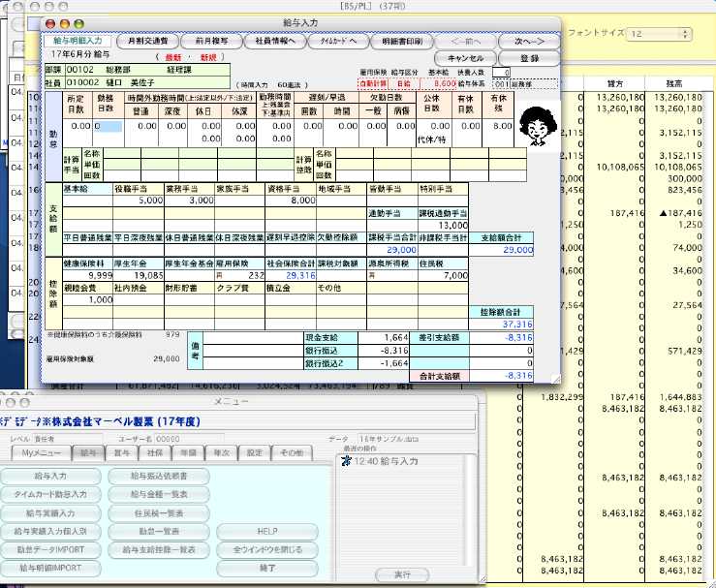This screenshot has width=716, height=588.
Task: Click the 扶養人数 input field
Action: point(501,73)
